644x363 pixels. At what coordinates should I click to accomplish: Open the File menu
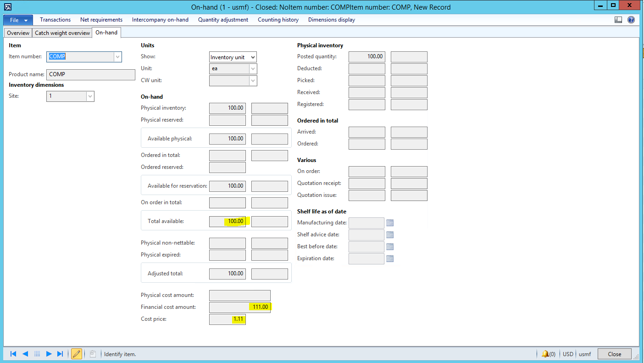tap(18, 20)
